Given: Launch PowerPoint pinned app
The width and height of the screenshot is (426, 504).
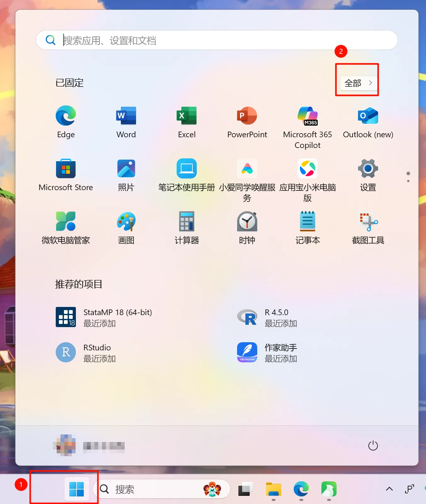Looking at the screenshot, I should 247,122.
